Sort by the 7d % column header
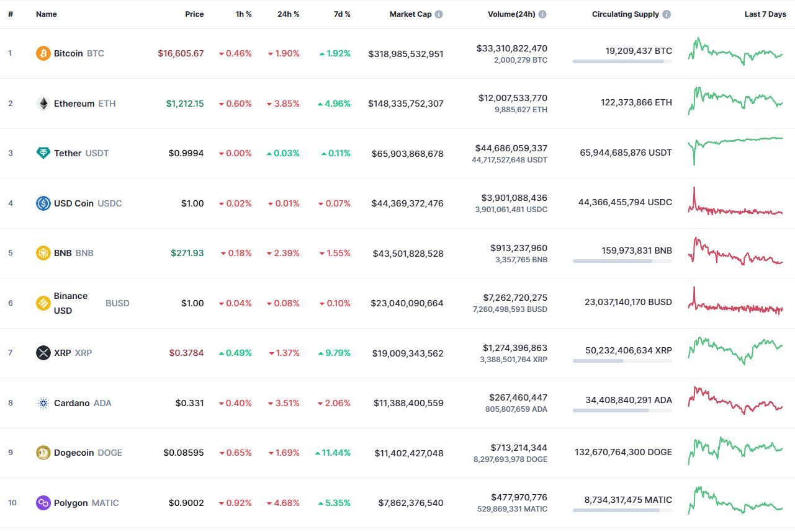The height and width of the screenshot is (532, 795). [x=342, y=14]
